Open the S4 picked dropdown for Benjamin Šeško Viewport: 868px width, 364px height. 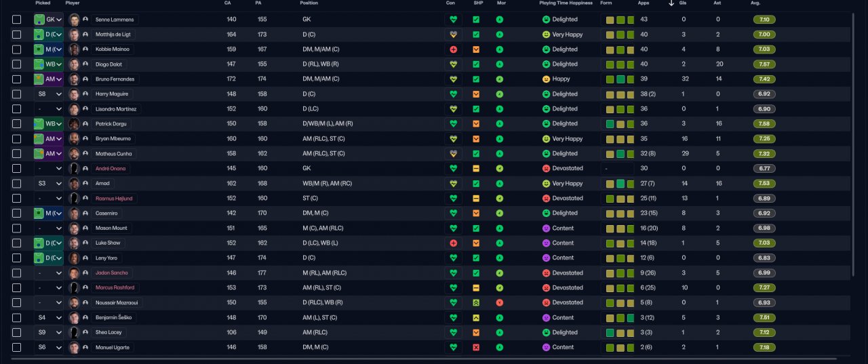coord(48,318)
